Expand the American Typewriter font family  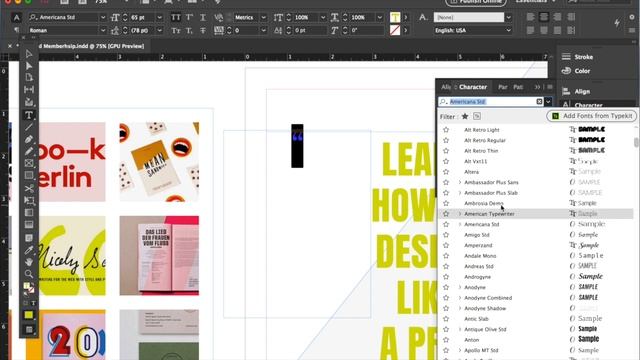[x=460, y=214]
